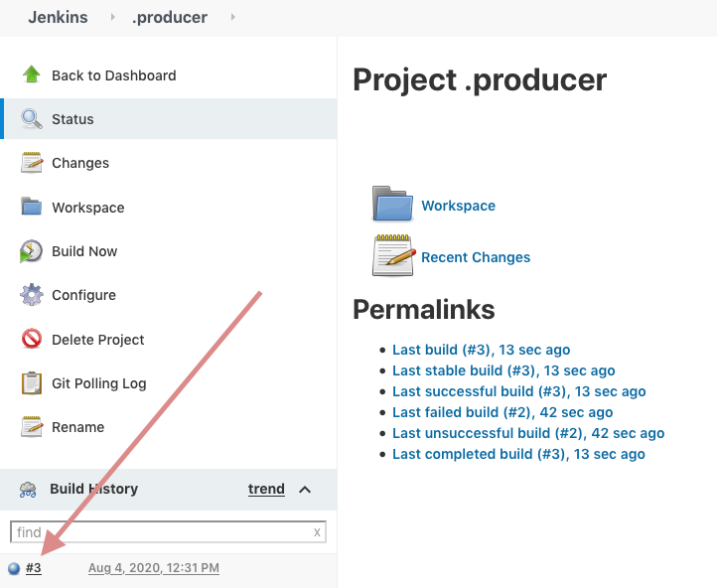Image resolution: width=717 pixels, height=588 pixels.
Task: Click the green Back to Dashboard arrow icon
Action: click(31, 74)
